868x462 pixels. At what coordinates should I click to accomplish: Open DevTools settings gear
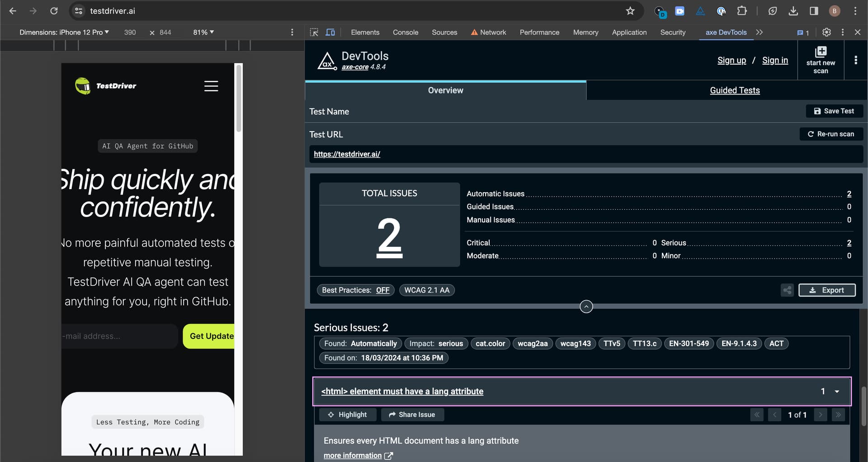[x=826, y=32]
